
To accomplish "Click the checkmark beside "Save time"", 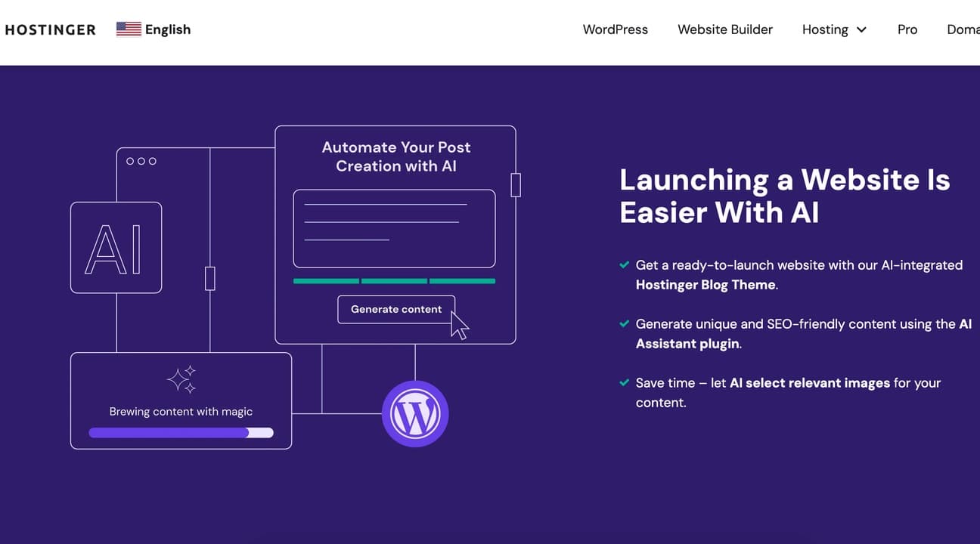I will tap(624, 383).
